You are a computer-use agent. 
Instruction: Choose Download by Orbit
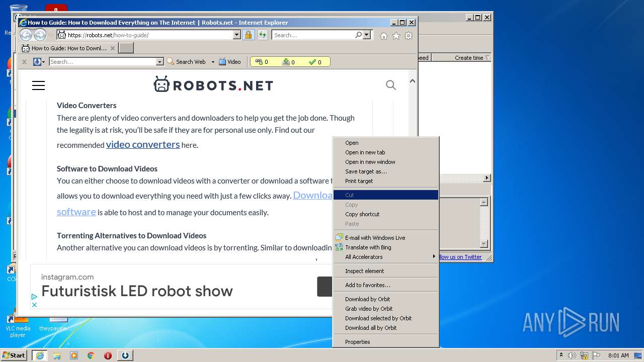(x=386, y=299)
